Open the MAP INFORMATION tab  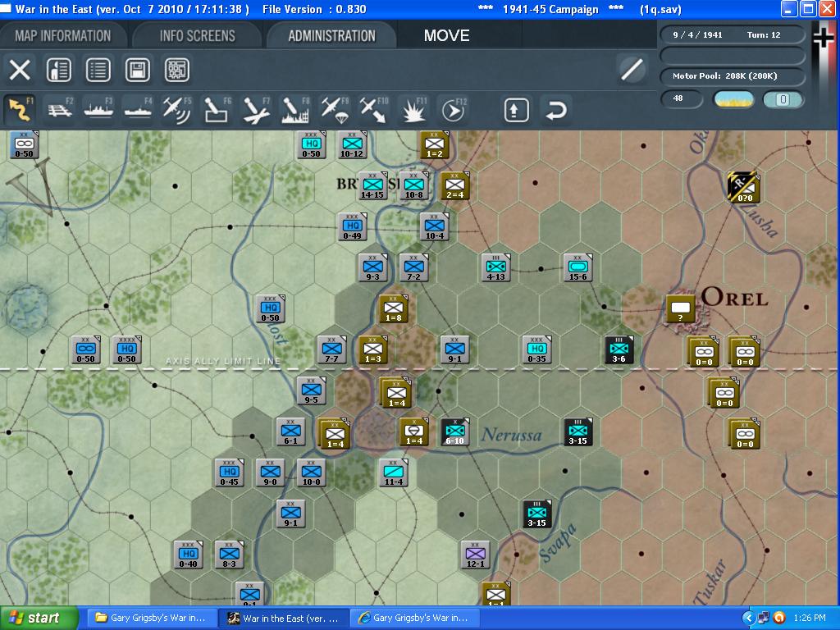63,36
